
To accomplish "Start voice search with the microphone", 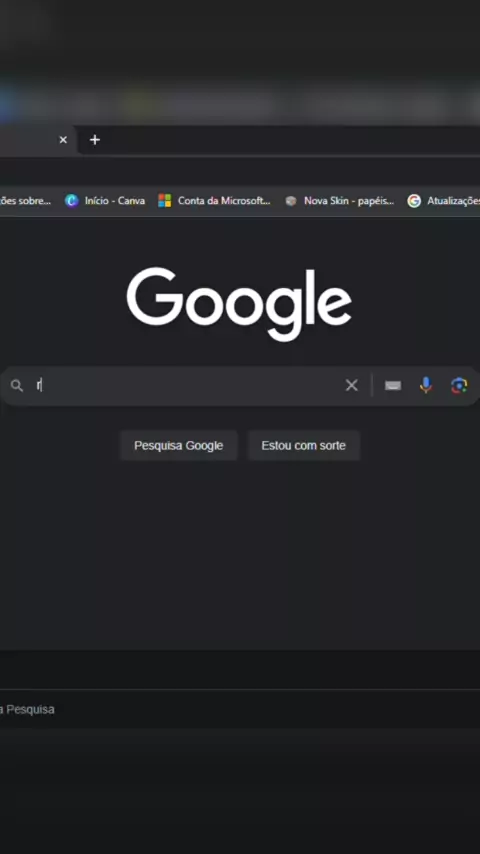I will 426,386.
